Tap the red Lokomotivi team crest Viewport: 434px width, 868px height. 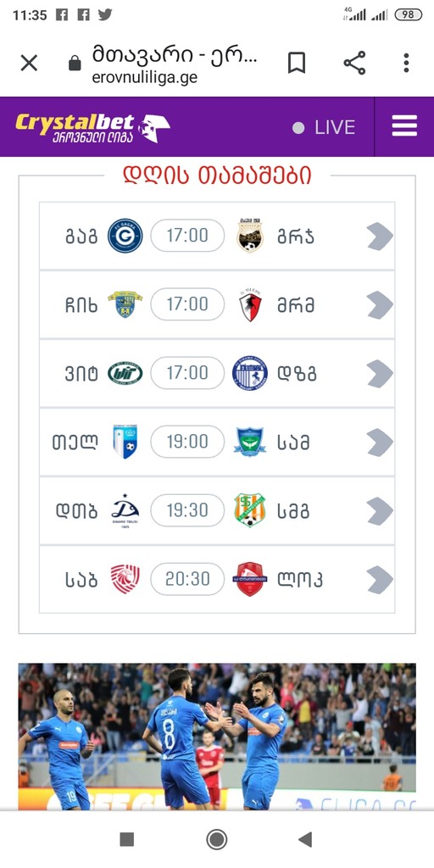point(250,579)
